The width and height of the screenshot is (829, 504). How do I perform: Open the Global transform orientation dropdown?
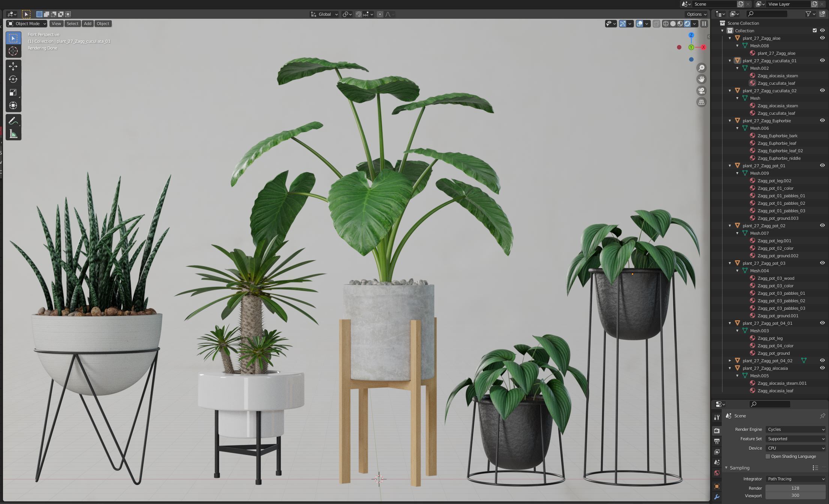point(324,14)
